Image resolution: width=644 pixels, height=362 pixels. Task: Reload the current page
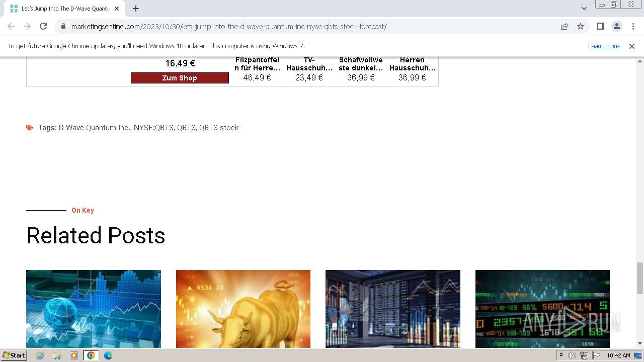coord(43,26)
